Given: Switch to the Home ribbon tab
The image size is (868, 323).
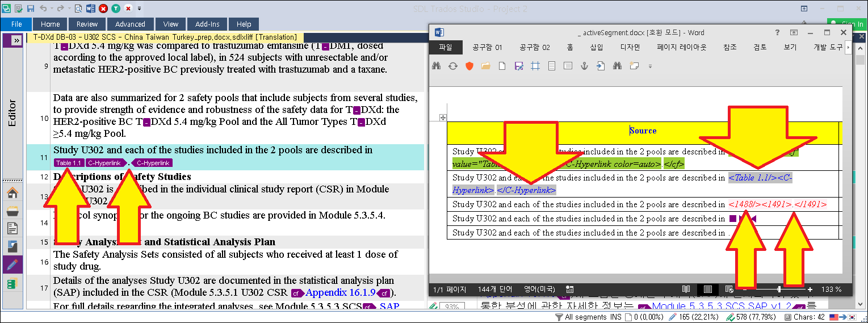Looking at the screenshot, I should click(51, 24).
